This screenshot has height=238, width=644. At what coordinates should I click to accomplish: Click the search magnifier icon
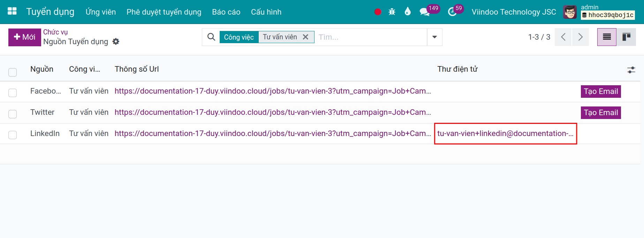pyautogui.click(x=211, y=37)
